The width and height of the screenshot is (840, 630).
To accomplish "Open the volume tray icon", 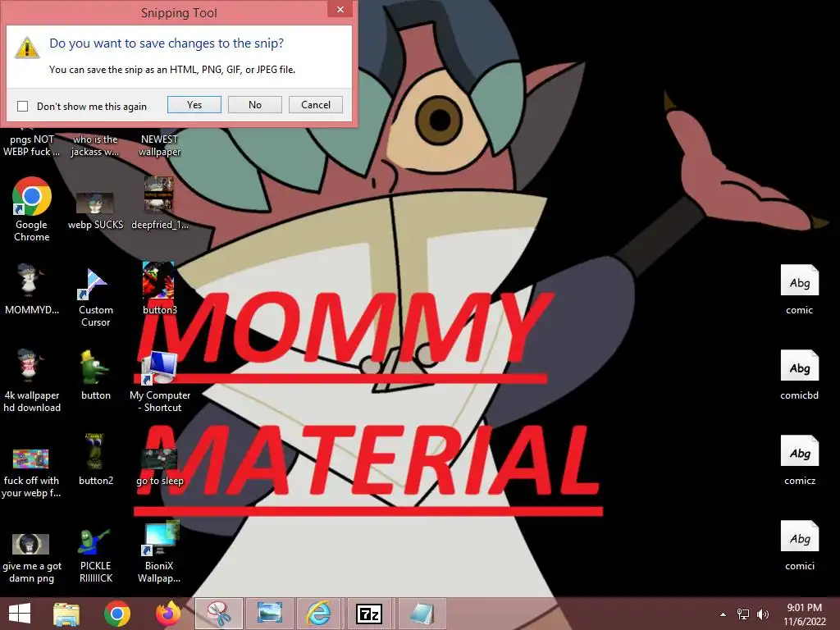I will click(x=762, y=614).
